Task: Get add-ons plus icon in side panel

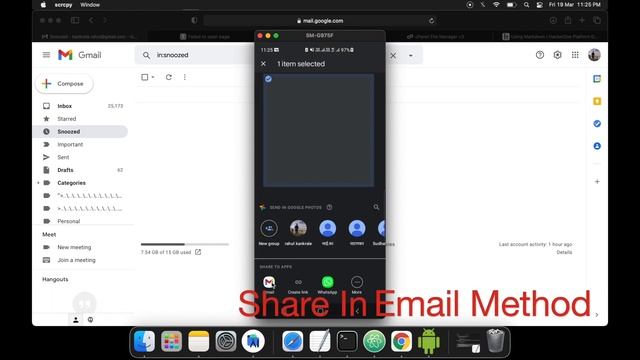Action: 597,182
